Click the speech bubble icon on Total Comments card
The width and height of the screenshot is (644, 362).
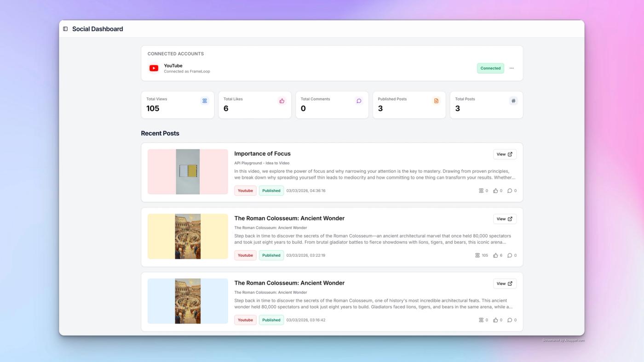[x=359, y=101]
